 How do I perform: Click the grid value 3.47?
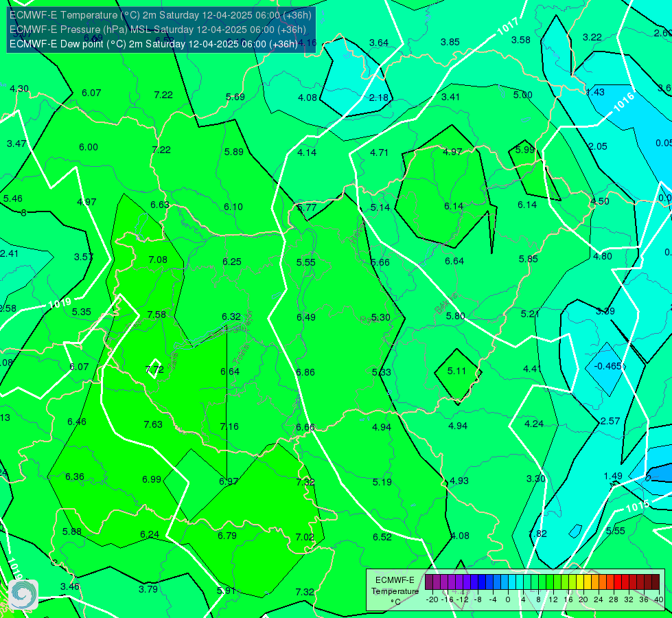(x=16, y=144)
